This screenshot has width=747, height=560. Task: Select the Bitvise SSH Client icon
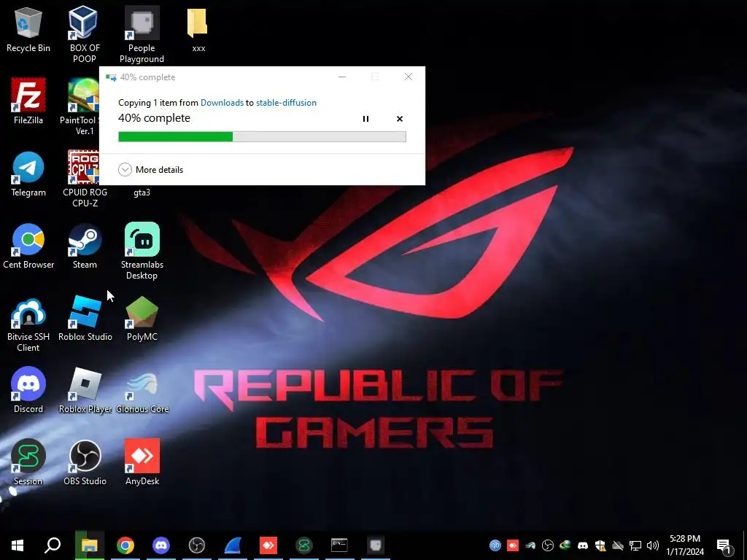click(x=28, y=324)
